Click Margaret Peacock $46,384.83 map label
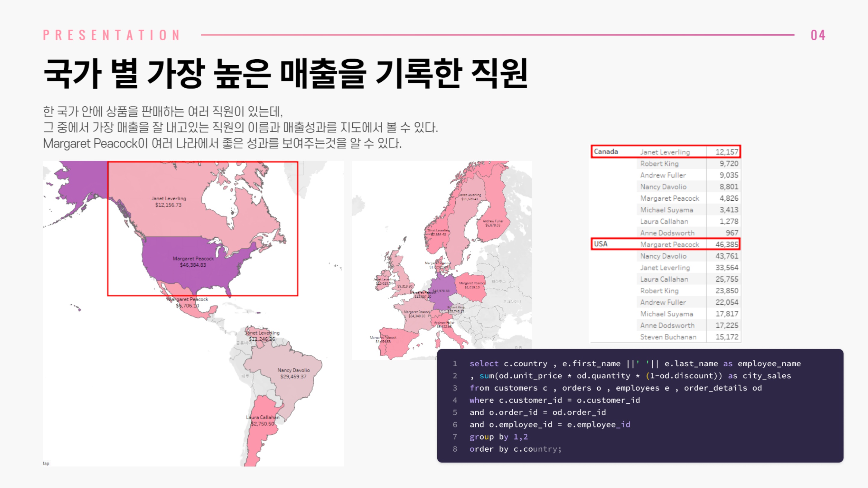868x488 pixels. pos(193,262)
